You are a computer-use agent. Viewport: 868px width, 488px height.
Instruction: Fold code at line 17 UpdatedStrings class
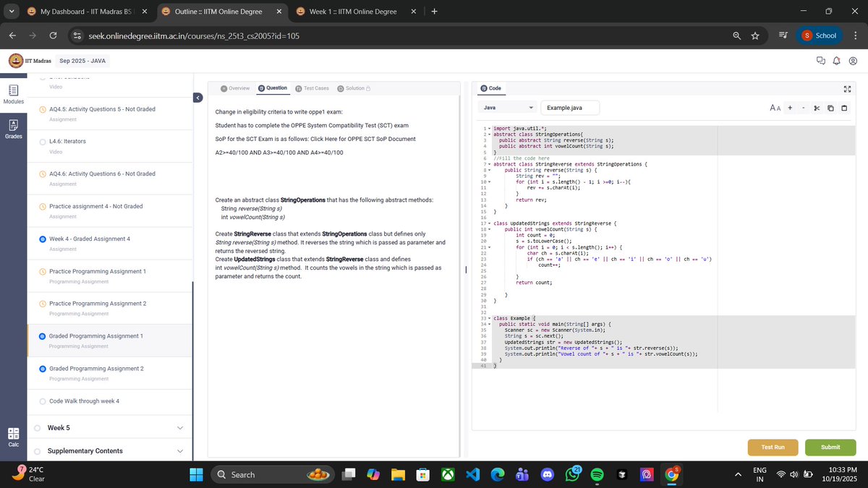[490, 223]
